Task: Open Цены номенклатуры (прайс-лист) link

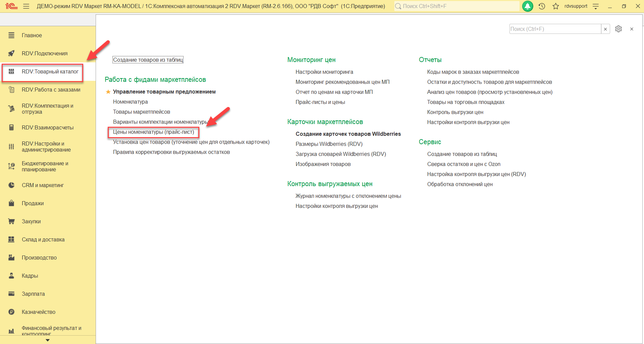Action: click(153, 132)
